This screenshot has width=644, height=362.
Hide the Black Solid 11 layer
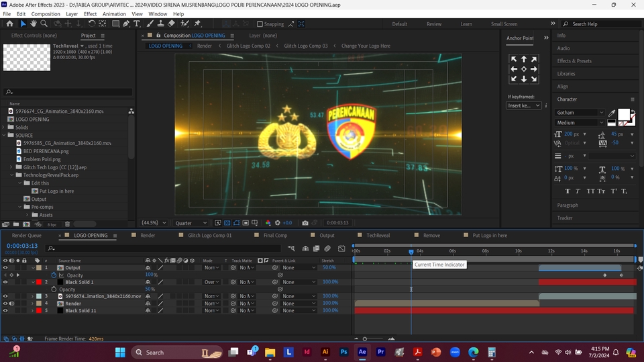(x=5, y=310)
